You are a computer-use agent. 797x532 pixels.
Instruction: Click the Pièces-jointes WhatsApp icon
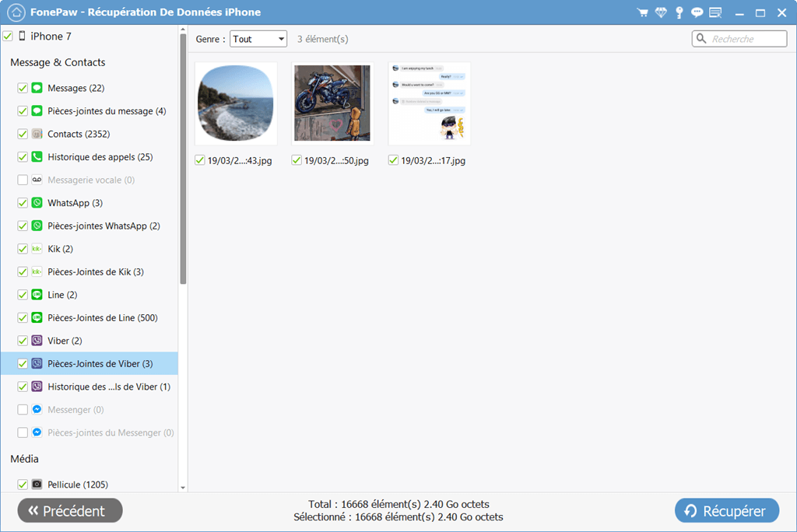(37, 226)
